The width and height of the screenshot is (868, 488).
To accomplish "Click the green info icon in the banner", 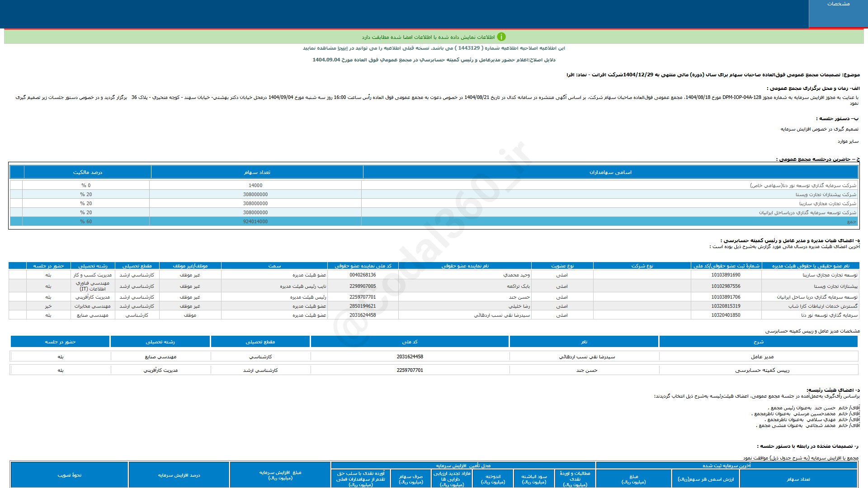I will point(501,37).
